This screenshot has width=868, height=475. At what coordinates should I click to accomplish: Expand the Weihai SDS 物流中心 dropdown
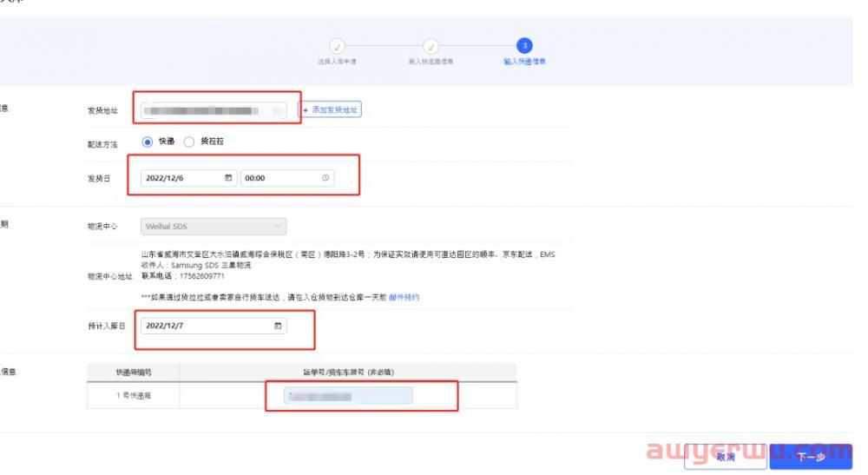click(x=214, y=226)
